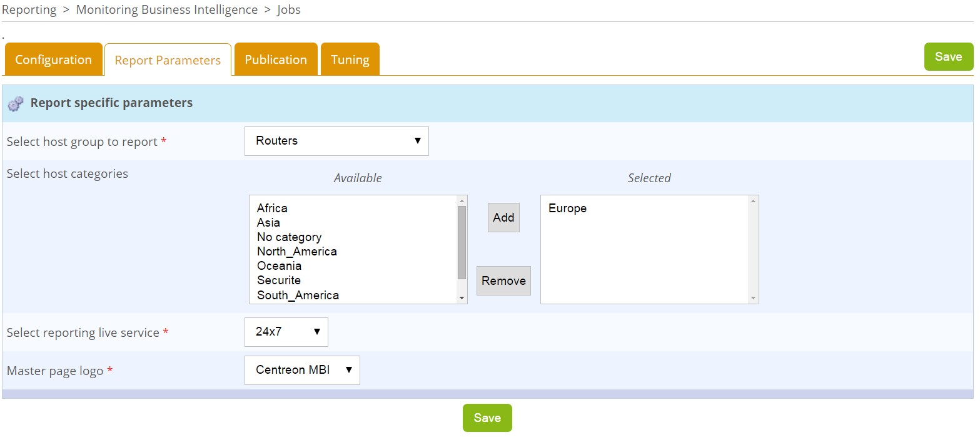Image resolution: width=980 pixels, height=437 pixels.
Task: Expand the host group Routers dropdown
Action: pyautogui.click(x=336, y=141)
